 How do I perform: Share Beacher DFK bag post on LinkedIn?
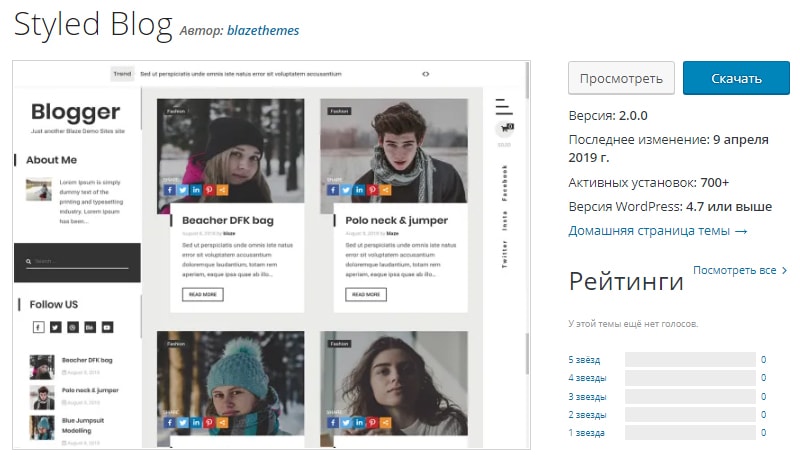coord(196,190)
